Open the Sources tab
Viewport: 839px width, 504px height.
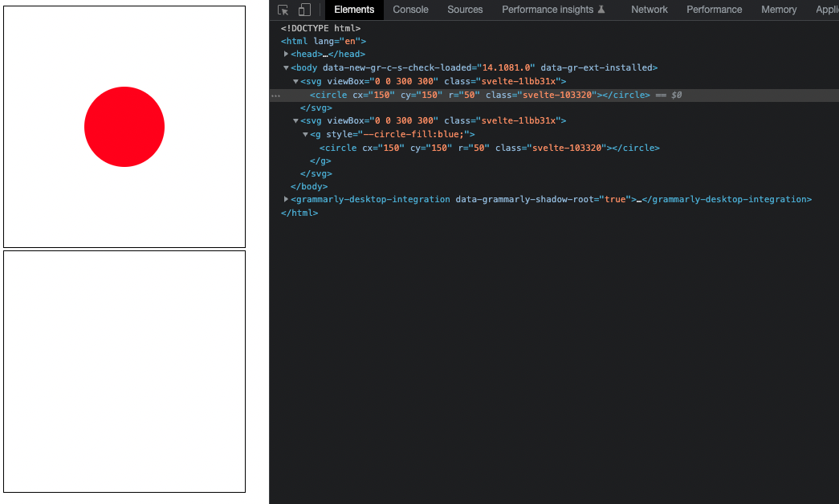[x=465, y=10]
